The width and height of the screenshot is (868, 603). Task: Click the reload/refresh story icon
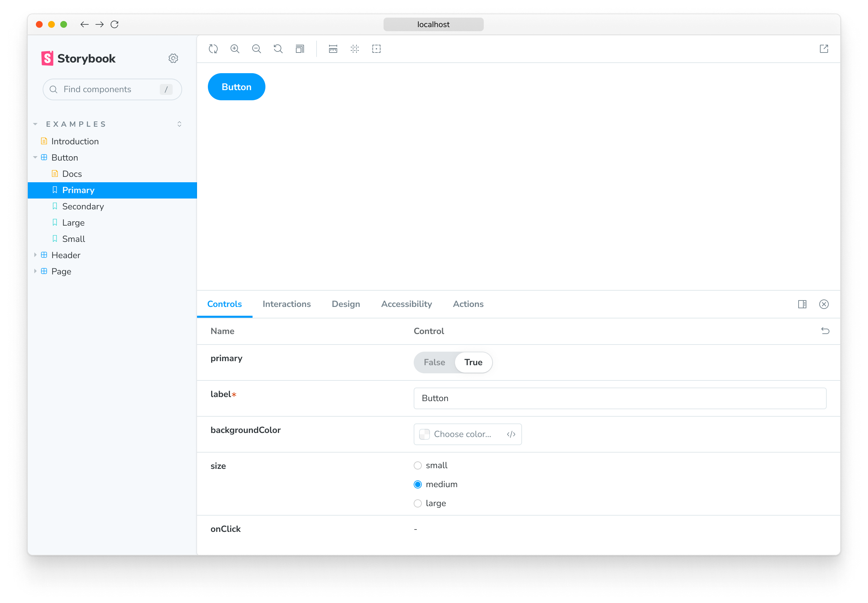point(213,48)
